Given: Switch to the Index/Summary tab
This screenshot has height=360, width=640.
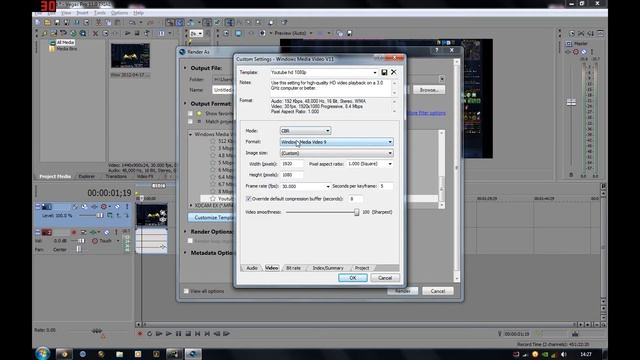Looking at the screenshot, I should coord(328,268).
